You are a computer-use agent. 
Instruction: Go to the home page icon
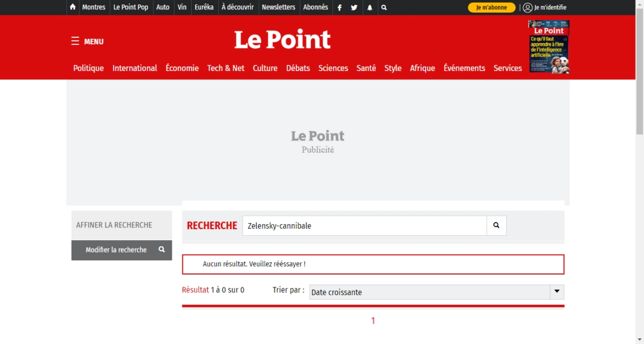[73, 7]
